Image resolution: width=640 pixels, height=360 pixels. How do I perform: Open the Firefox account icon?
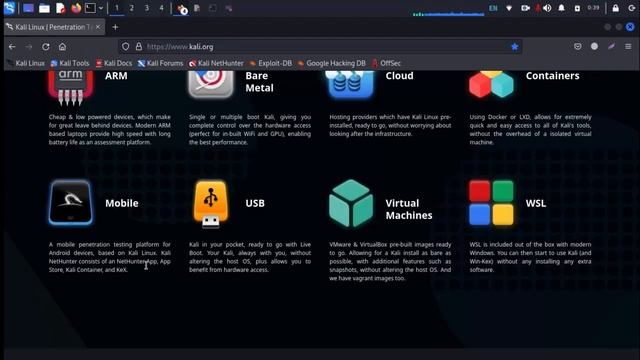tap(594, 47)
